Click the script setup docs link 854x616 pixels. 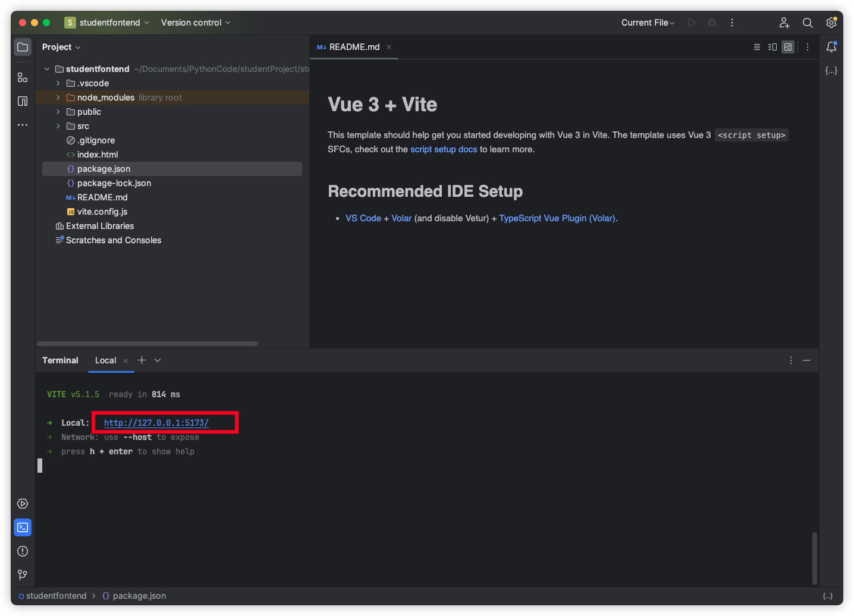coord(444,149)
